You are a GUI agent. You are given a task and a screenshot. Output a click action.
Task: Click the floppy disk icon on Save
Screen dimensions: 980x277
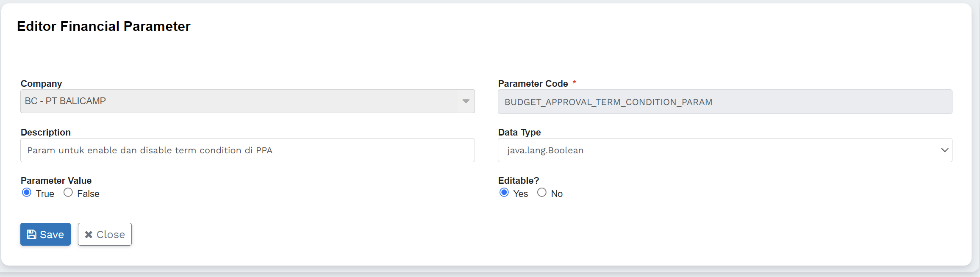[32, 234]
